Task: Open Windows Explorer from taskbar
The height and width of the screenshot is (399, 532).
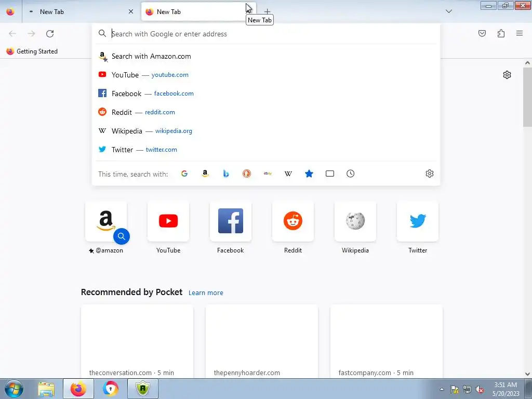Action: pos(46,389)
